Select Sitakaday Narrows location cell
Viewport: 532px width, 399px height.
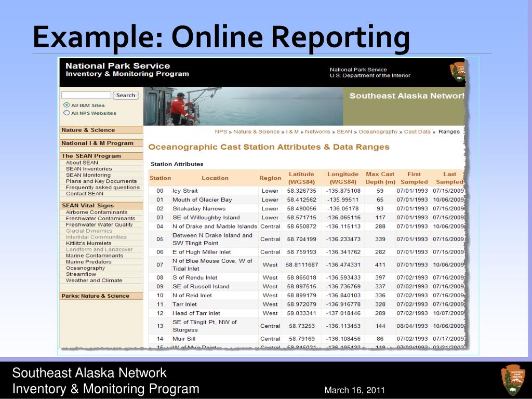pyautogui.click(x=199, y=208)
